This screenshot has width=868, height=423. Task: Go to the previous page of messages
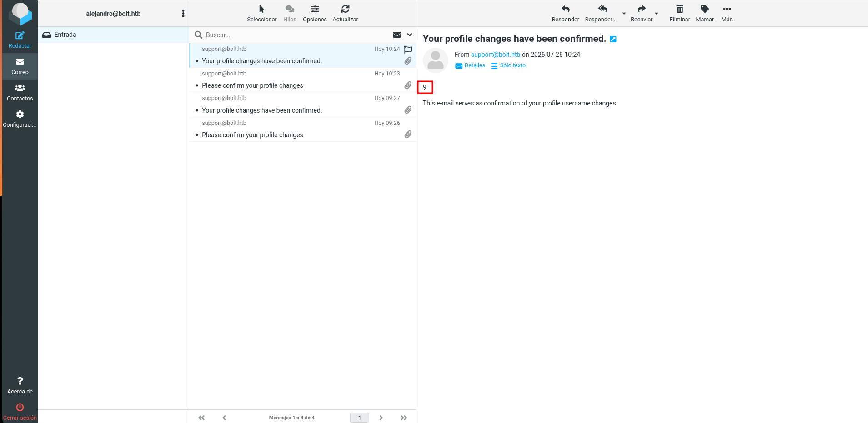tap(224, 418)
